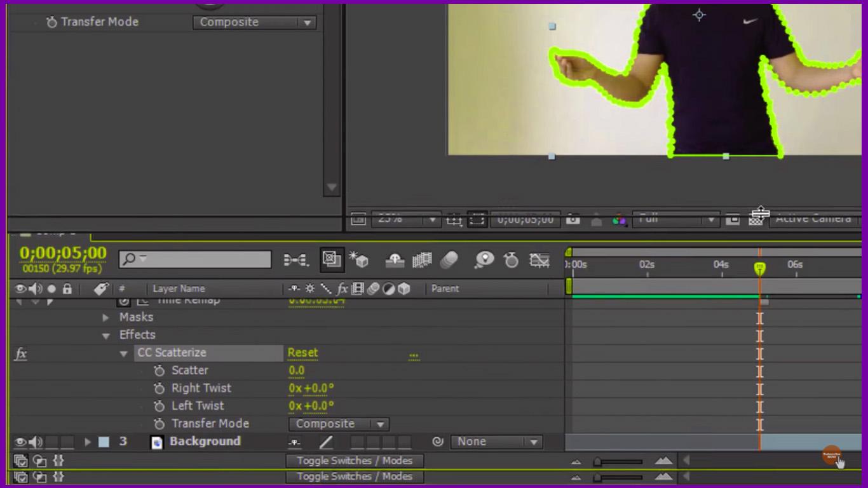
Task: Click Reset next to CC Scatterize
Action: click(302, 353)
